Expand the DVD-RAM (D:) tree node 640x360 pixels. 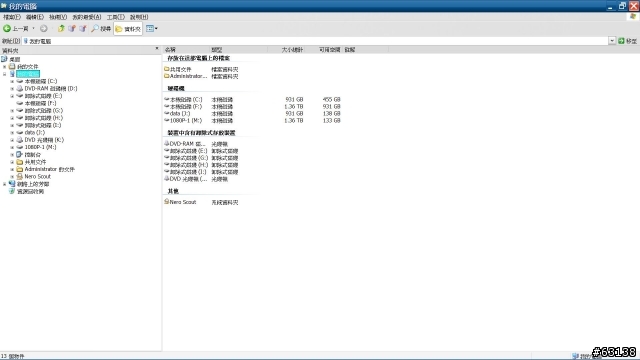pyautogui.click(x=12, y=89)
